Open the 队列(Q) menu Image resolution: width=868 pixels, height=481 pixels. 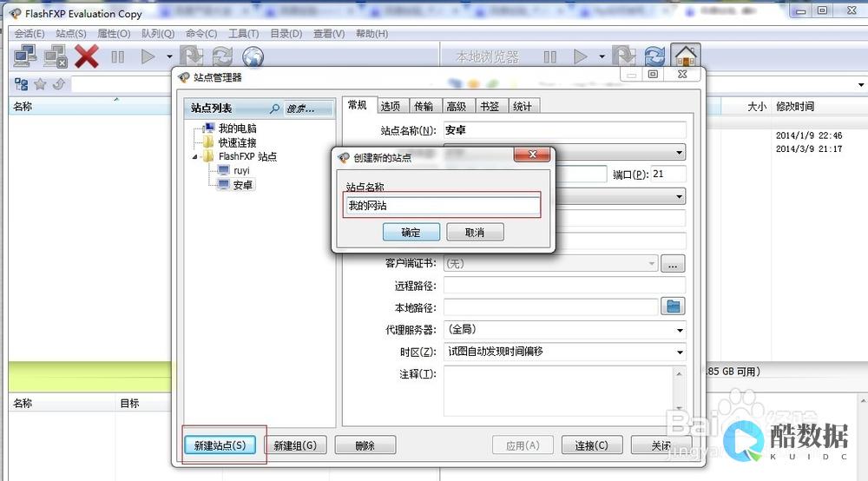click(x=158, y=34)
